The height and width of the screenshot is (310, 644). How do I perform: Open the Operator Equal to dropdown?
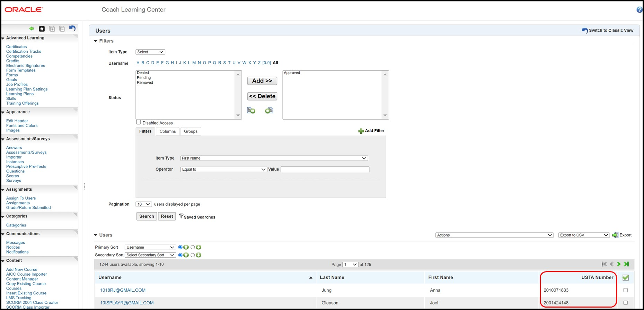224,169
